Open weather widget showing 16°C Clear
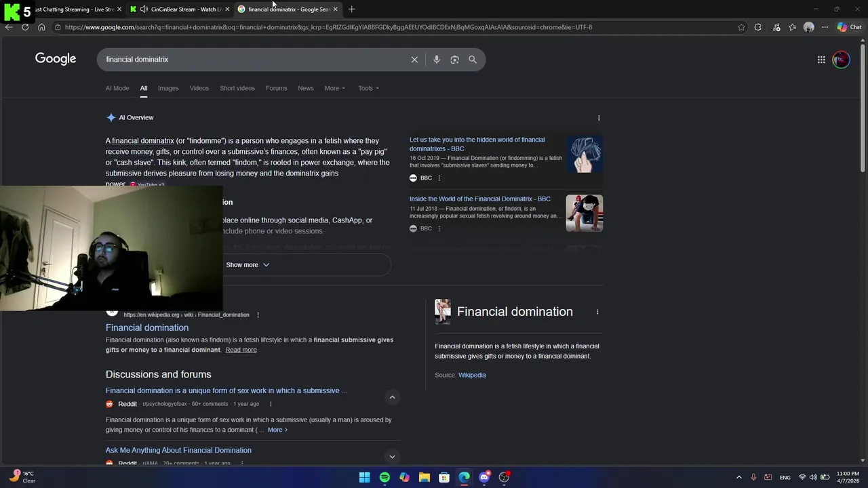 [x=22, y=477]
